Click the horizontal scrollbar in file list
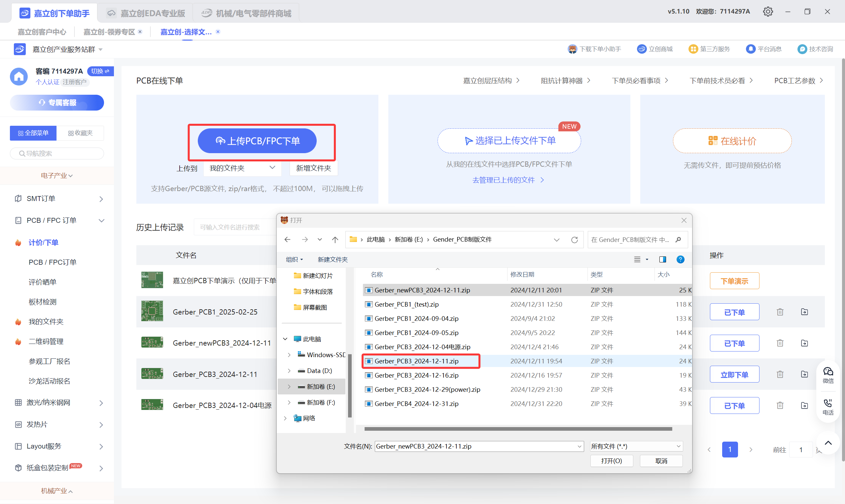 [x=518, y=429]
